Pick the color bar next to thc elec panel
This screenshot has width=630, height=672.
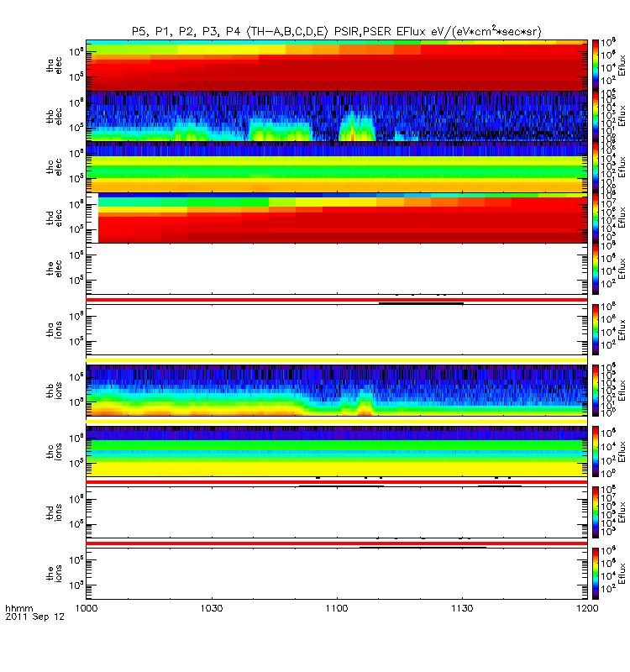(596, 166)
